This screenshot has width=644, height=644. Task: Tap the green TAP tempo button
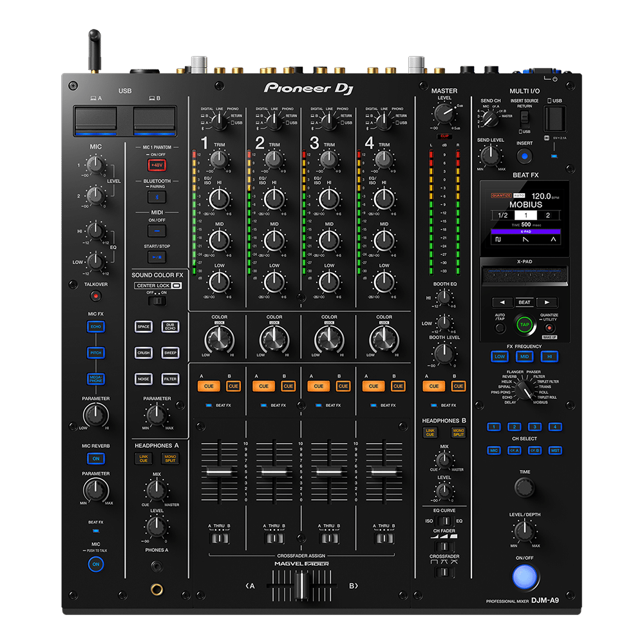(x=524, y=325)
